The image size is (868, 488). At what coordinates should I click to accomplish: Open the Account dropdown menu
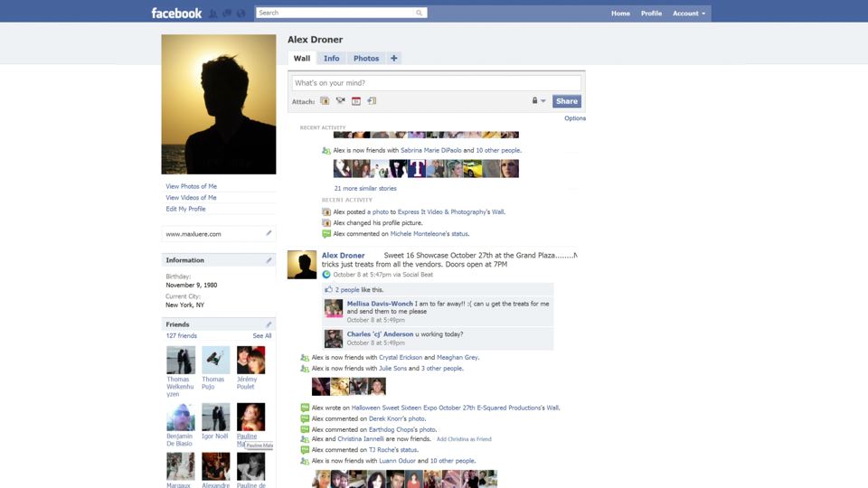point(689,14)
